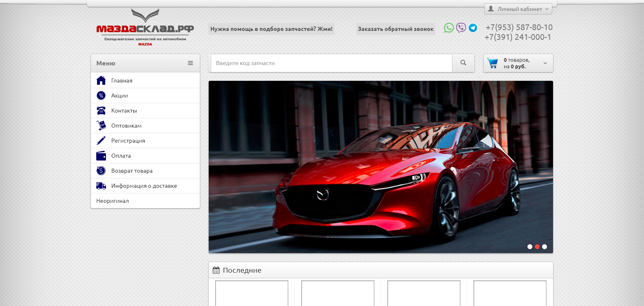This screenshot has height=306, width=644.
Task: Select the third slider dot
Action: pos(545,247)
